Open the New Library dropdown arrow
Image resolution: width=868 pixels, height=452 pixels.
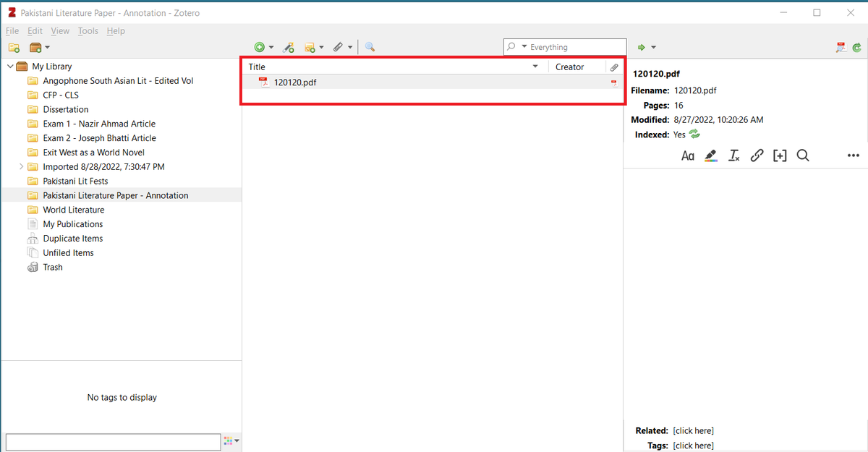pyautogui.click(x=48, y=47)
